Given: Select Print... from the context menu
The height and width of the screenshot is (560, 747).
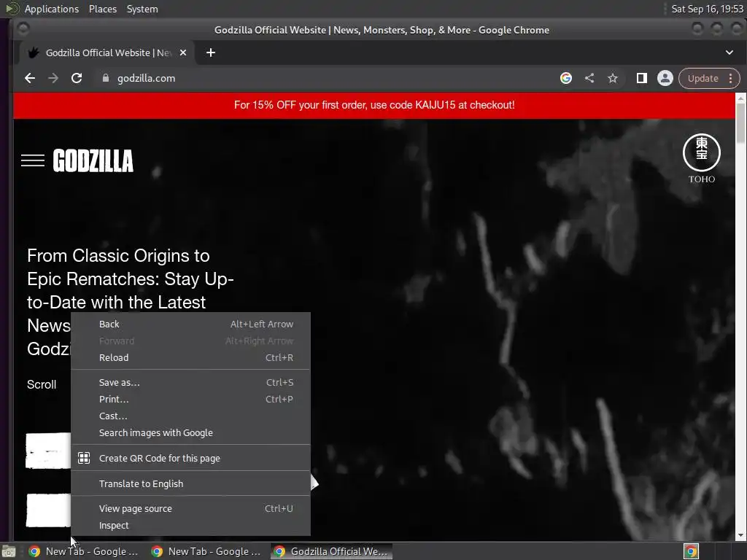Looking at the screenshot, I should click(x=190, y=399).
